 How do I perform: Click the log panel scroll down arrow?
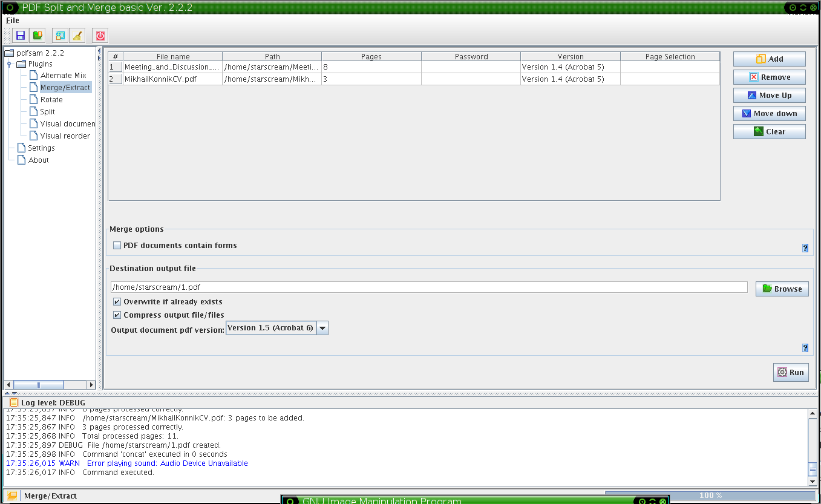tap(813, 481)
